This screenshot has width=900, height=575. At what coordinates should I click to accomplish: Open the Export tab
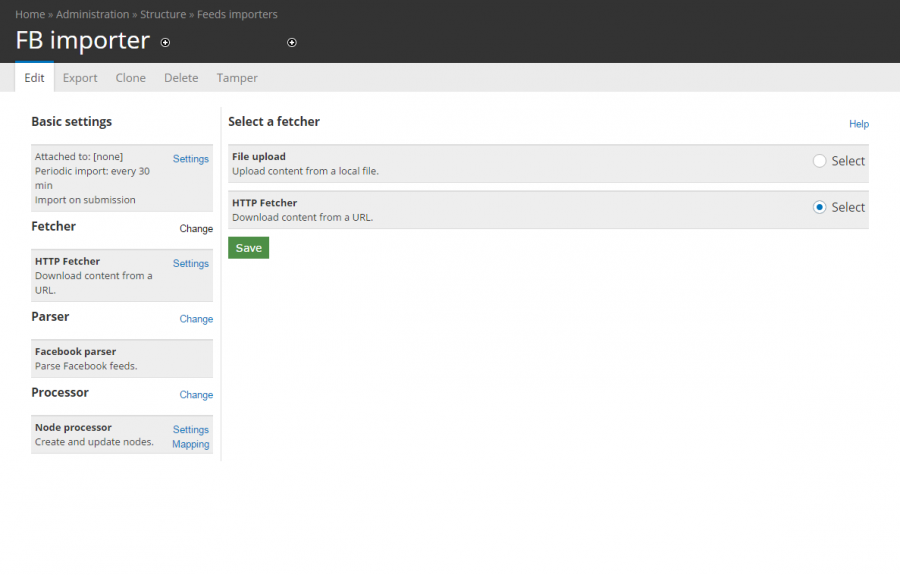pos(80,77)
